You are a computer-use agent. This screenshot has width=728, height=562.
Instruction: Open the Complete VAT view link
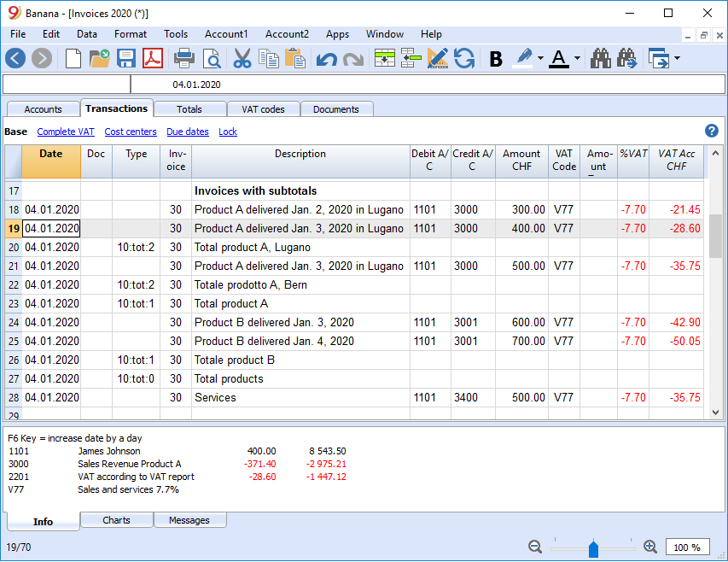point(66,132)
